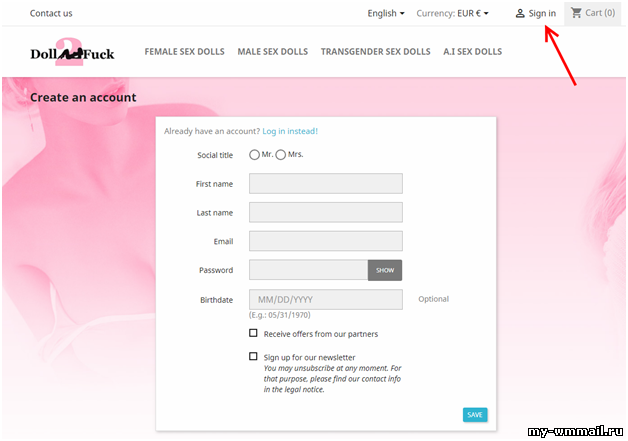
Task: Follow the 'Log in instead!' link
Action: [x=290, y=131]
